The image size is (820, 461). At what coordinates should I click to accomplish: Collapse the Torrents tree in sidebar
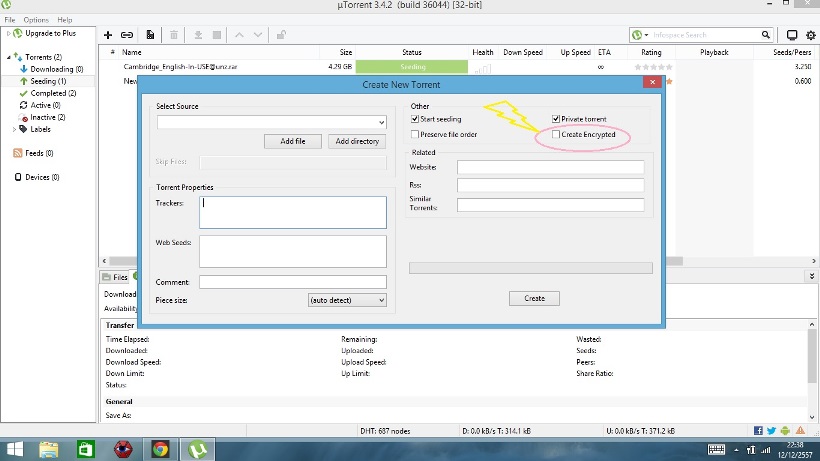9,57
